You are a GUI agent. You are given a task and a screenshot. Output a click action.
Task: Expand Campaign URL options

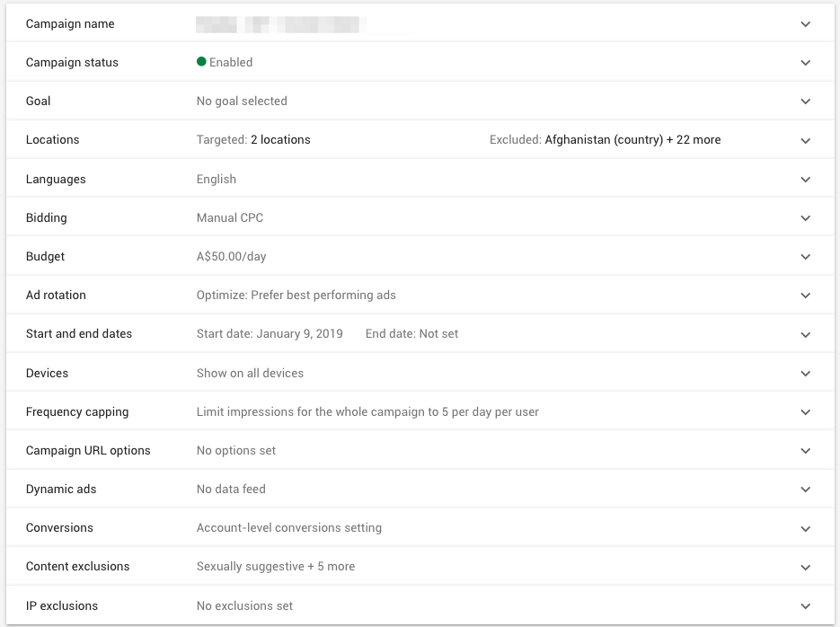pyautogui.click(x=805, y=450)
